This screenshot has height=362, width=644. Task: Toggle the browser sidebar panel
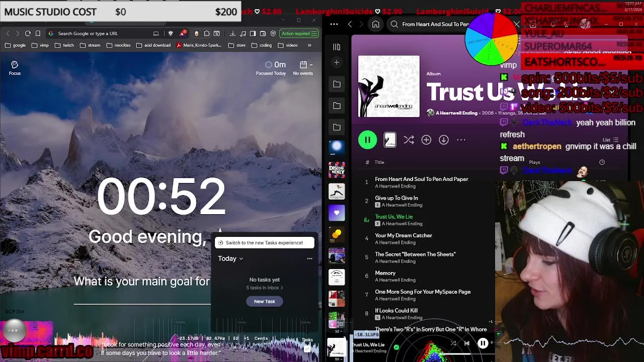click(253, 33)
